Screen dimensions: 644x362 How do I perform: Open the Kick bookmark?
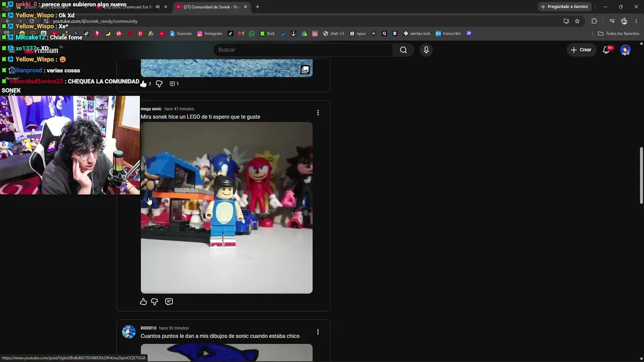coord(267,34)
